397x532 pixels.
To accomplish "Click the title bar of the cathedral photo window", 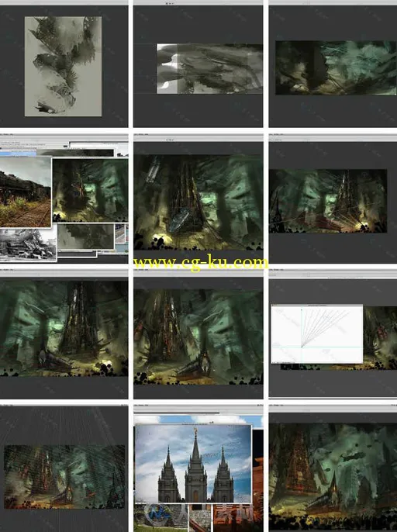I will (x=193, y=424).
